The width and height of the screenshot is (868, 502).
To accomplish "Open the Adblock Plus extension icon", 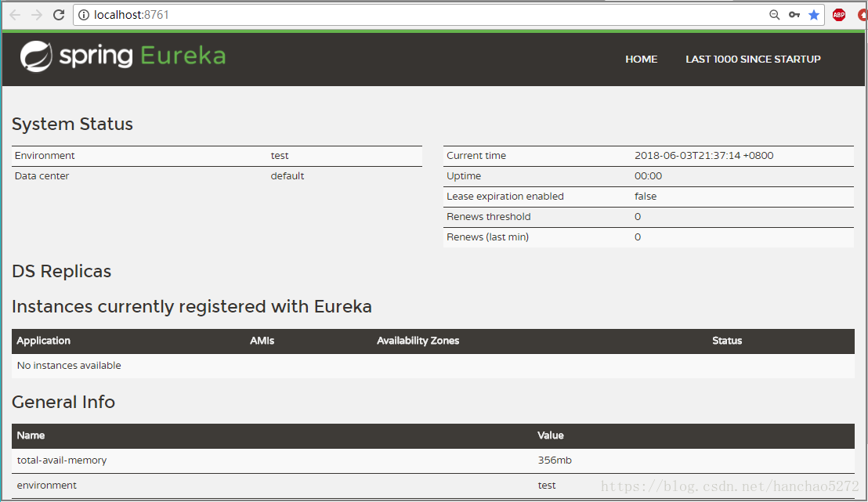I will pyautogui.click(x=839, y=15).
